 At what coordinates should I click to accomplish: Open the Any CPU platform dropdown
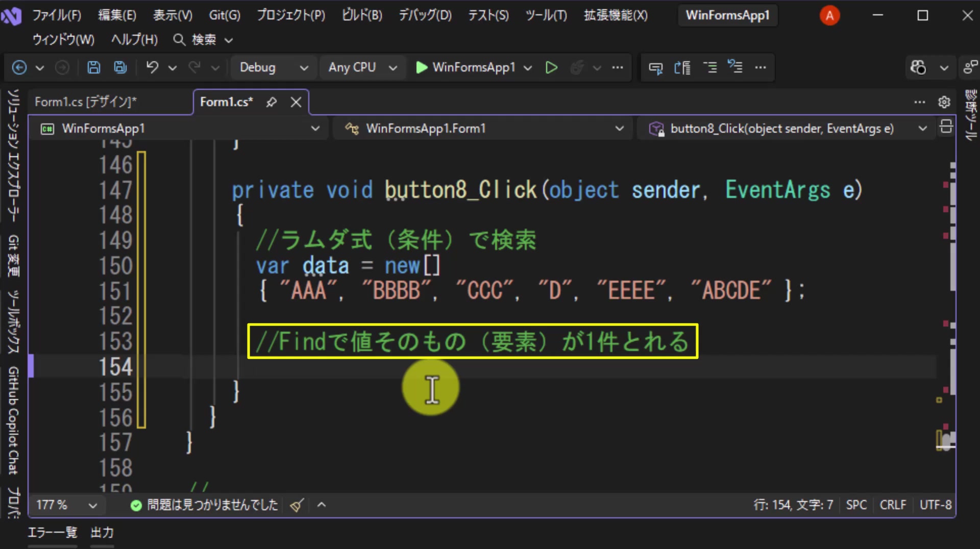[362, 67]
